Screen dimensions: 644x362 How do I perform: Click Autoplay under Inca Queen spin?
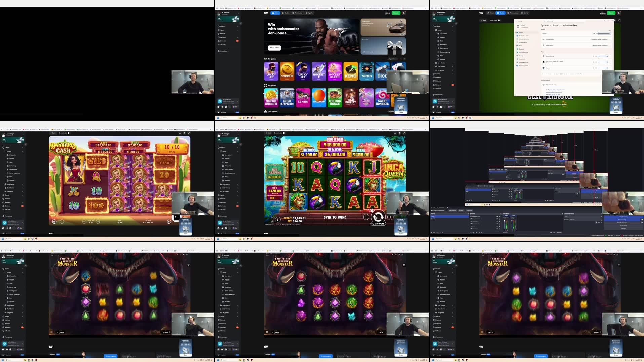[378, 224]
